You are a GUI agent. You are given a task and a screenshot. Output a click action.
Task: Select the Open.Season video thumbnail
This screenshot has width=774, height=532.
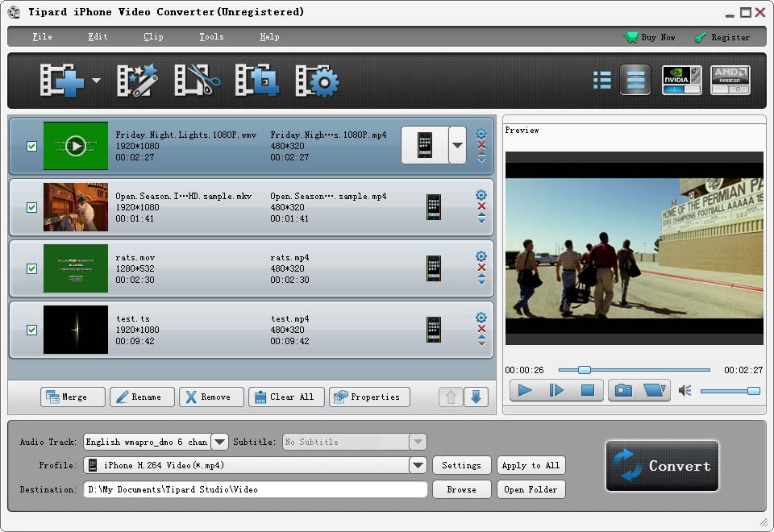(76, 207)
